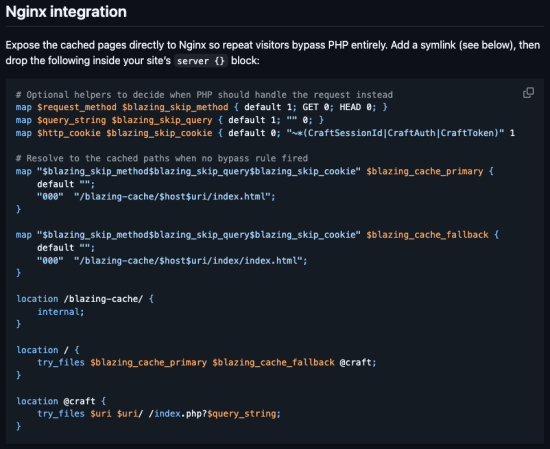Select the inline 'server {}' code snippet
The image size is (550, 449).
coord(201,61)
